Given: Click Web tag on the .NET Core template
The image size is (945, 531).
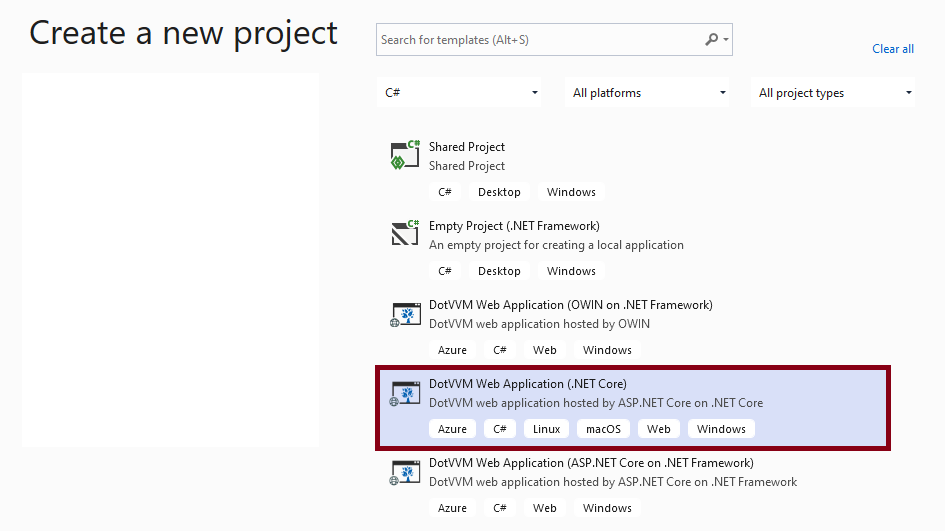Looking at the screenshot, I should pyautogui.click(x=659, y=429).
